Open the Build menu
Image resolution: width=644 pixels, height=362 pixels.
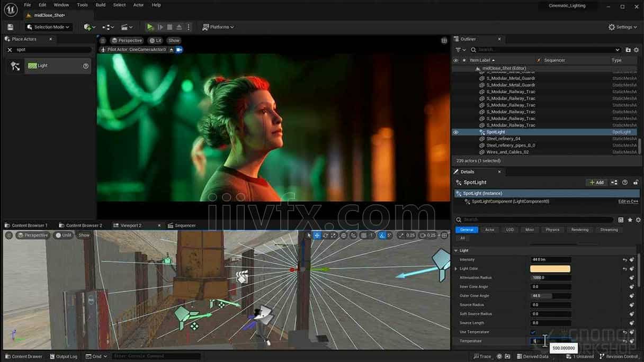point(101,5)
